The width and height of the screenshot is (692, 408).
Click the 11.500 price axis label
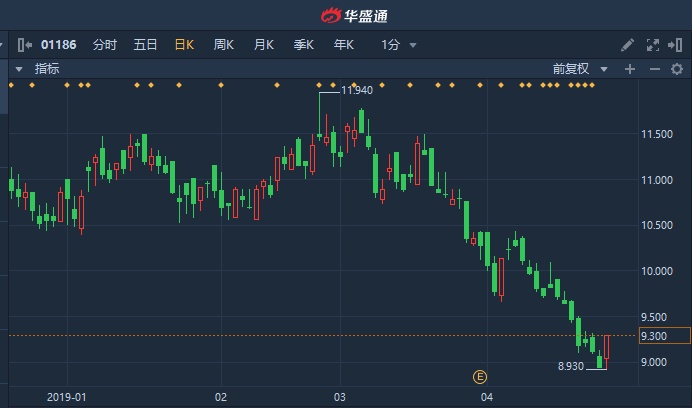point(657,134)
